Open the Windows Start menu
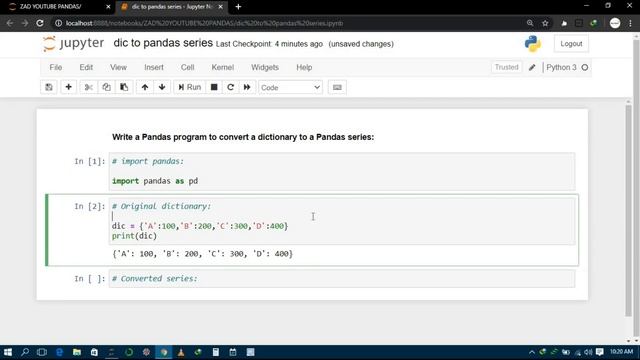This screenshot has height=360, width=640. 8,352
